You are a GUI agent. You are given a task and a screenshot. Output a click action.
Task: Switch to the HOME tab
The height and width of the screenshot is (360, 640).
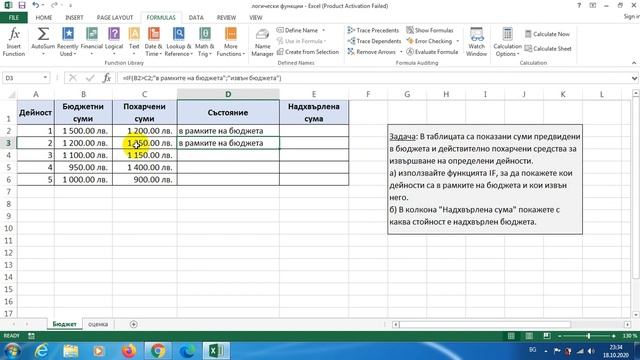pyautogui.click(x=44, y=18)
